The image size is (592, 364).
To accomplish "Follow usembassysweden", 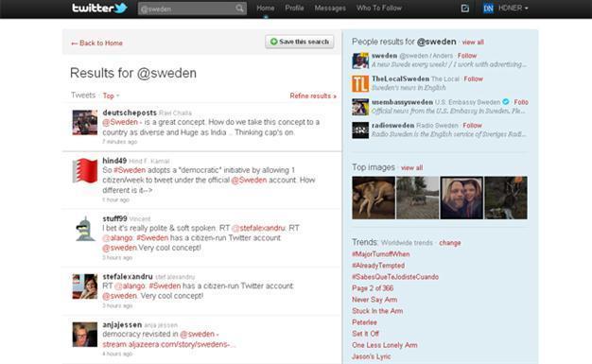I will [521, 102].
